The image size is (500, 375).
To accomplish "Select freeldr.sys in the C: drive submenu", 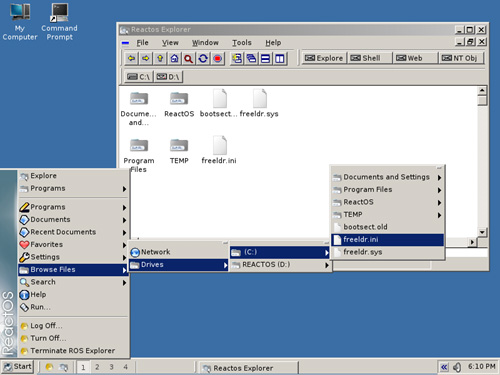I will pyautogui.click(x=388, y=252).
